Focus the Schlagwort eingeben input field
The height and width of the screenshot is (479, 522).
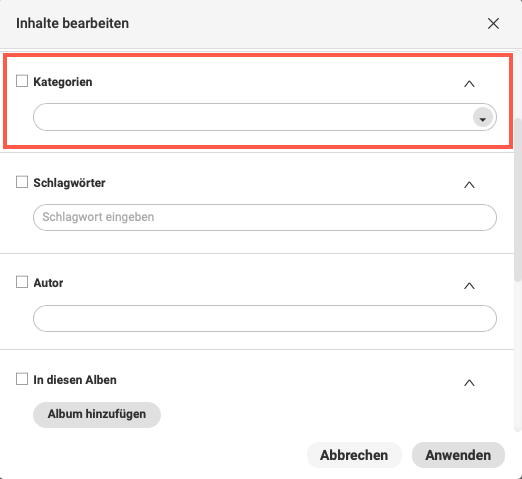tap(265, 217)
